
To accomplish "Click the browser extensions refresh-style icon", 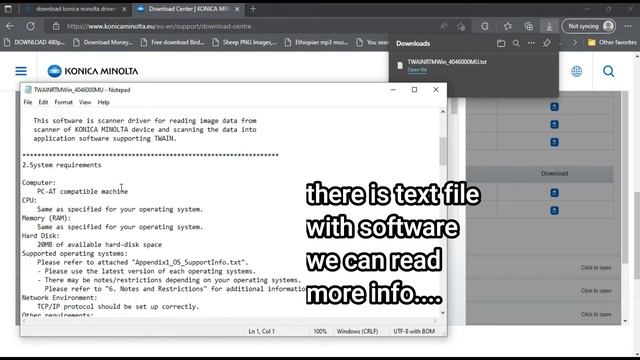I will pos(484,27).
